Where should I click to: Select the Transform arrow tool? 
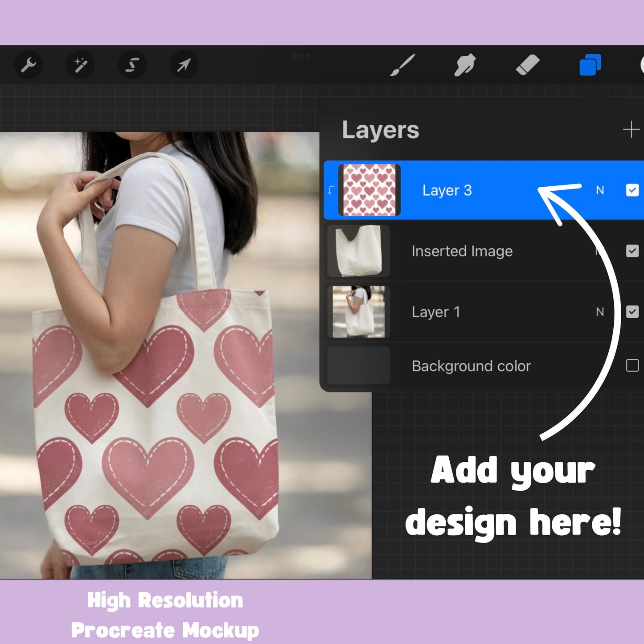click(x=184, y=65)
